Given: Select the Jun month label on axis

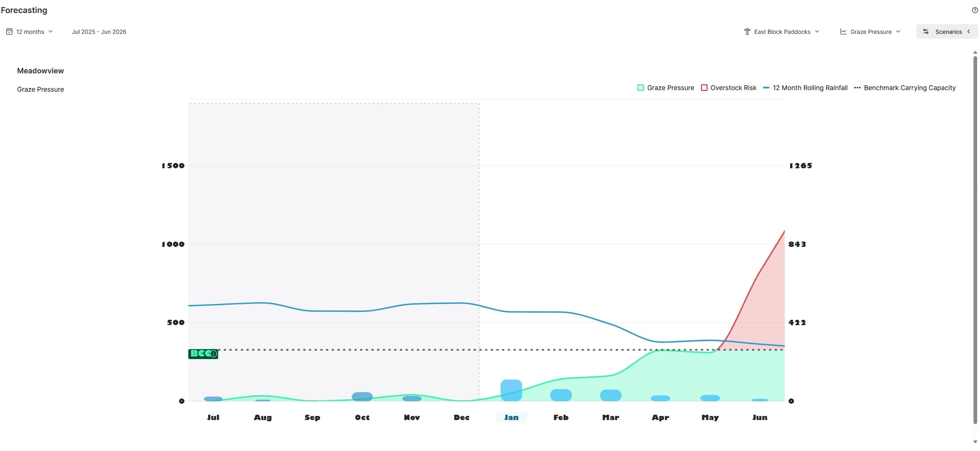Looking at the screenshot, I should [760, 417].
